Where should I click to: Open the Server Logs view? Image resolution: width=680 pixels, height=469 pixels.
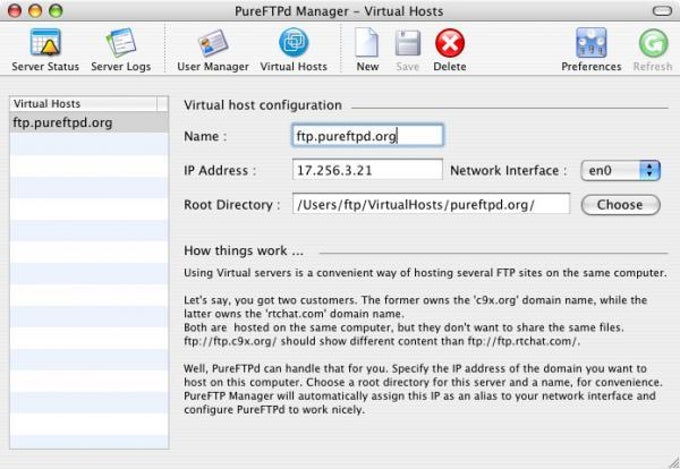(121, 50)
